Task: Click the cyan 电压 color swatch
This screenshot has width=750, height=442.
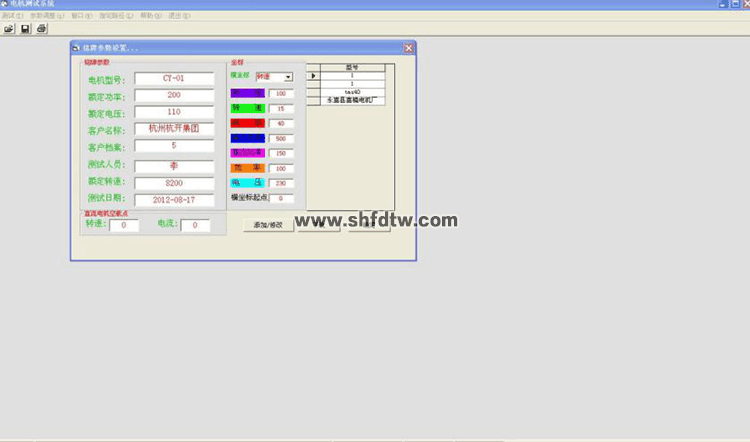Action: click(x=247, y=183)
